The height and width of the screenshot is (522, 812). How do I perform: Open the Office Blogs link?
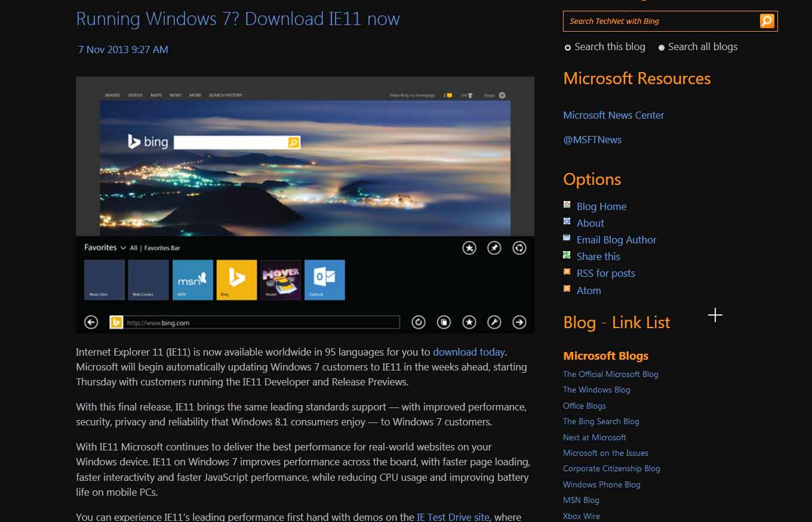pyautogui.click(x=585, y=406)
